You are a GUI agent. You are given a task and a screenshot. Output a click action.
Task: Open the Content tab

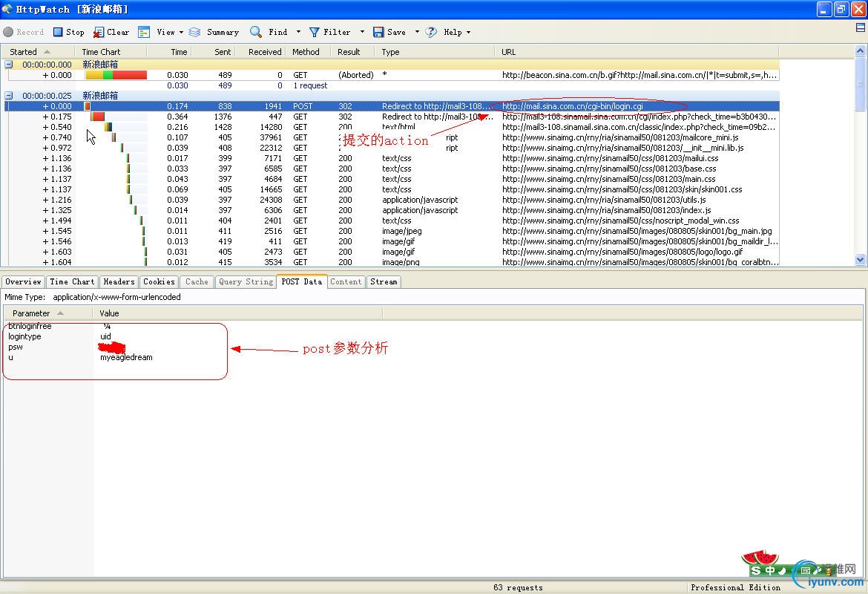(x=346, y=281)
